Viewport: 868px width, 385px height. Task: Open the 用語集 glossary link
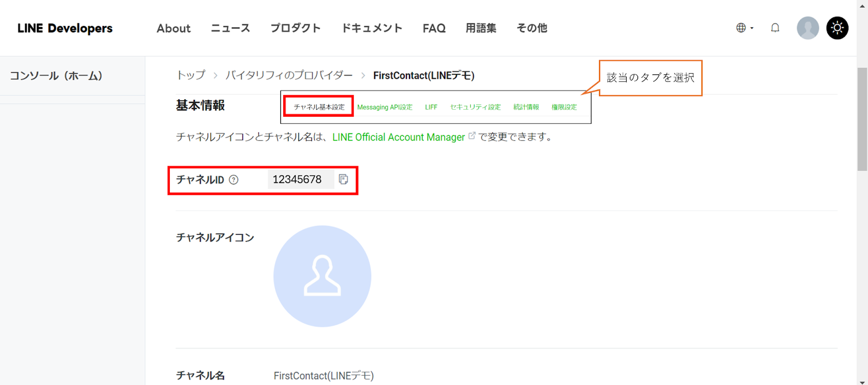pos(481,28)
